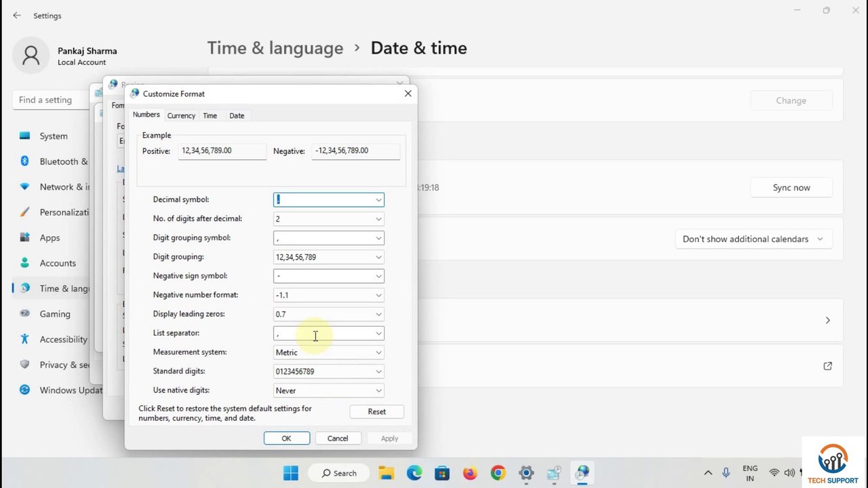
Task: Click the Change button in Date & time
Action: (791, 100)
